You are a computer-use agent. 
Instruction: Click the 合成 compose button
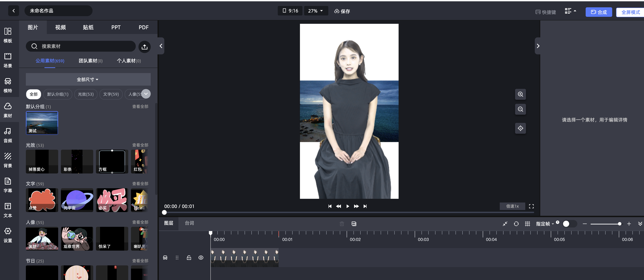pyautogui.click(x=599, y=12)
